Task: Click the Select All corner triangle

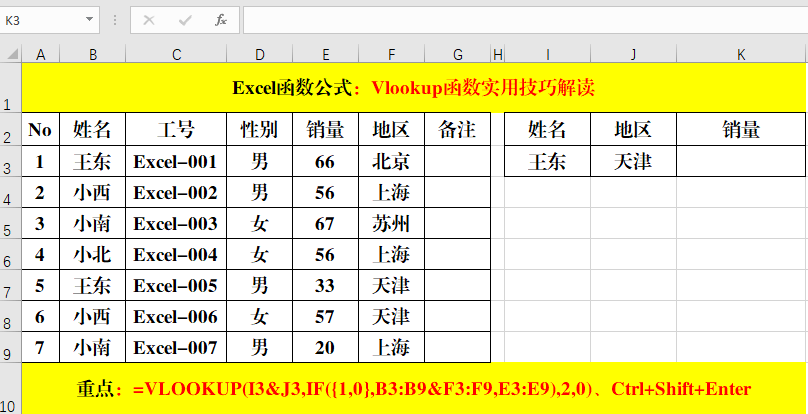Action: [x=11, y=54]
